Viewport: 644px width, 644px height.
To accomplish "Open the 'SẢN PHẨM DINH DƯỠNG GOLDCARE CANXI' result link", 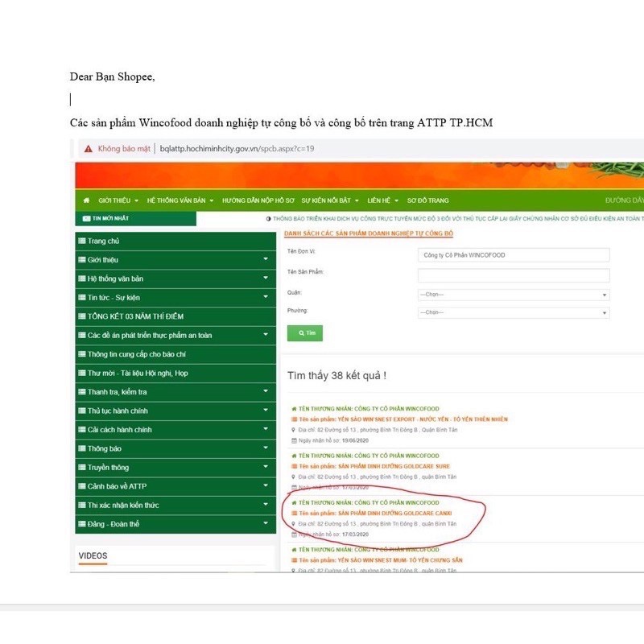I will point(374,513).
